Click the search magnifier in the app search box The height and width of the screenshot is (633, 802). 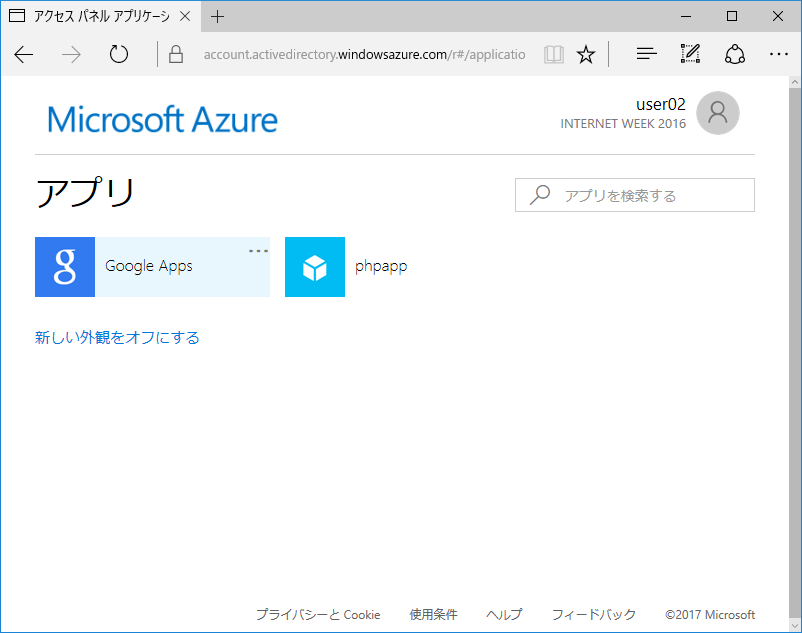[539, 194]
